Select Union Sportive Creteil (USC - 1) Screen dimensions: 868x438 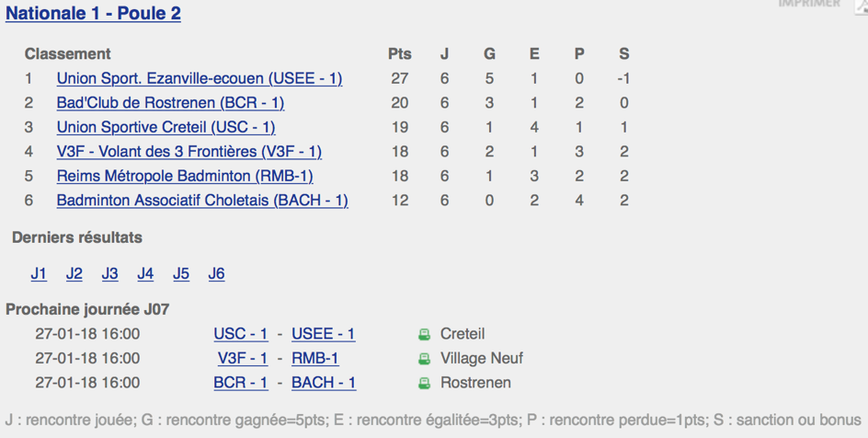166,127
